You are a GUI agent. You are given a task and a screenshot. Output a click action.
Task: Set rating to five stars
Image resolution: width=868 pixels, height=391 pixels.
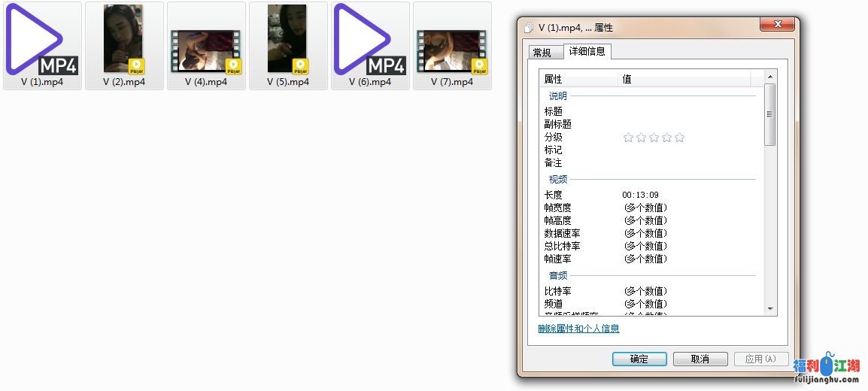tap(679, 138)
